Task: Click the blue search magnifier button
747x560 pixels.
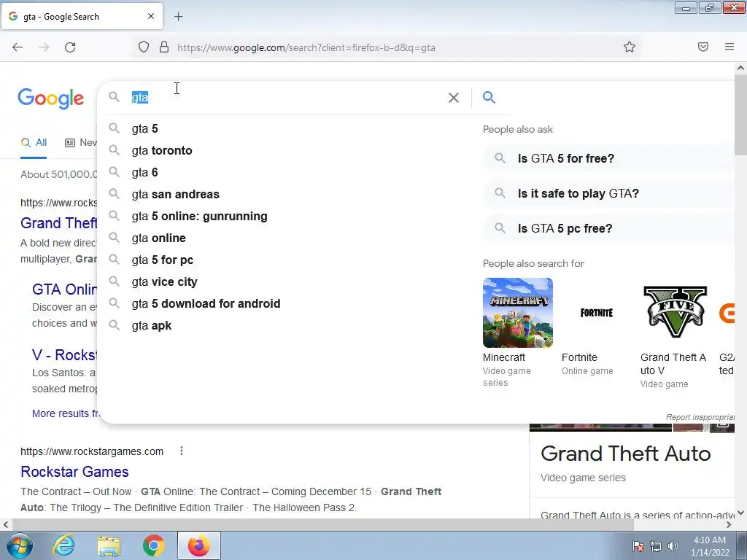Action: pos(489,97)
